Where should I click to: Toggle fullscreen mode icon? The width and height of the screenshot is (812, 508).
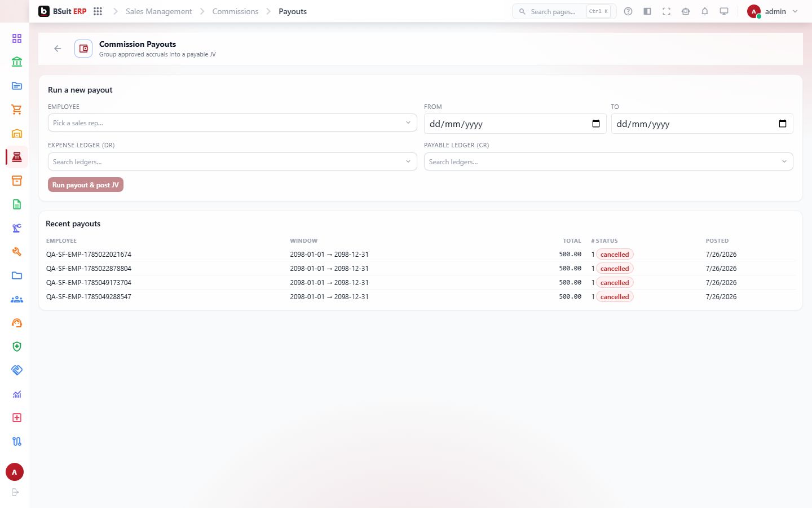667,11
